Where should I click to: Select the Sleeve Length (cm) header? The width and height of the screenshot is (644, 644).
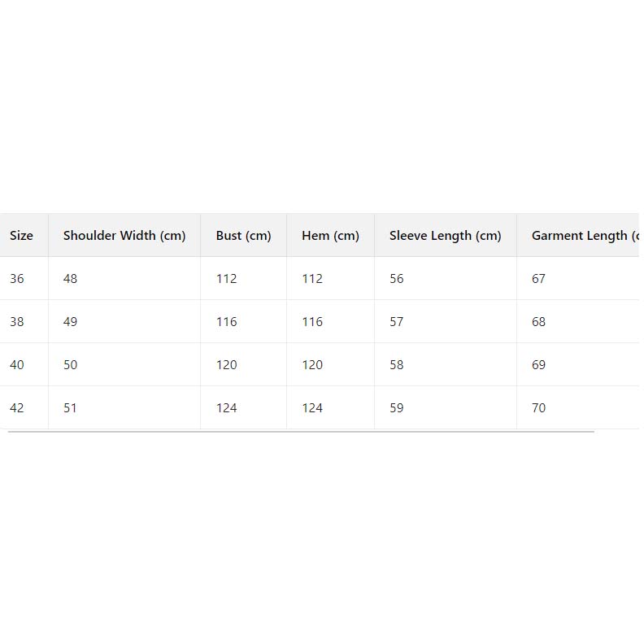point(445,236)
